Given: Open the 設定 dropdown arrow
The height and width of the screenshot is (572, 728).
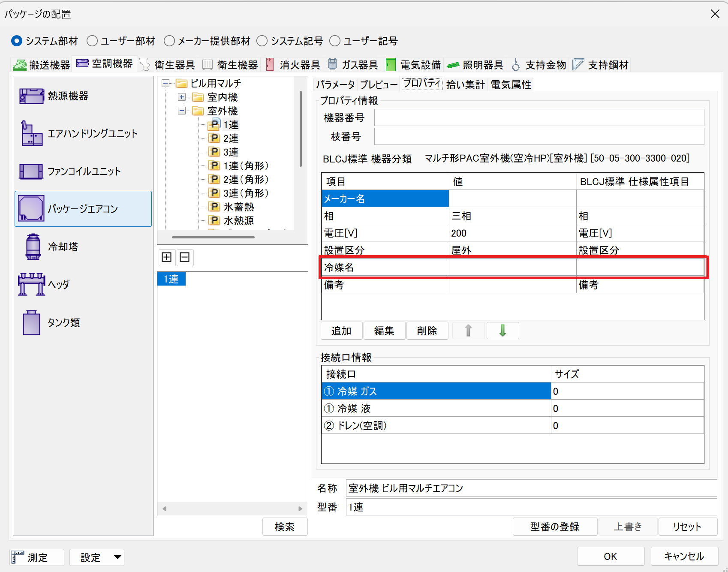Looking at the screenshot, I should [x=117, y=557].
